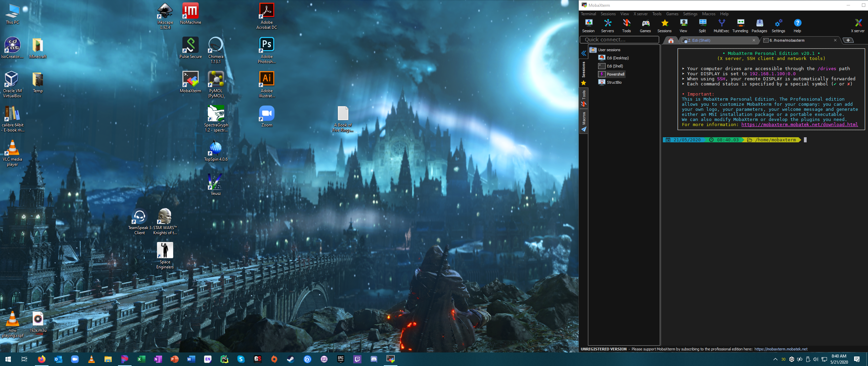Click the star Sessions toolbar icon
The height and width of the screenshot is (366, 868).
pyautogui.click(x=664, y=26)
